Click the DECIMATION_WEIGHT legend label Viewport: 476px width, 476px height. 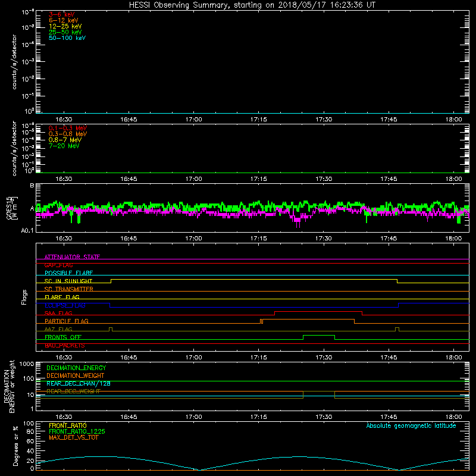tap(76, 375)
